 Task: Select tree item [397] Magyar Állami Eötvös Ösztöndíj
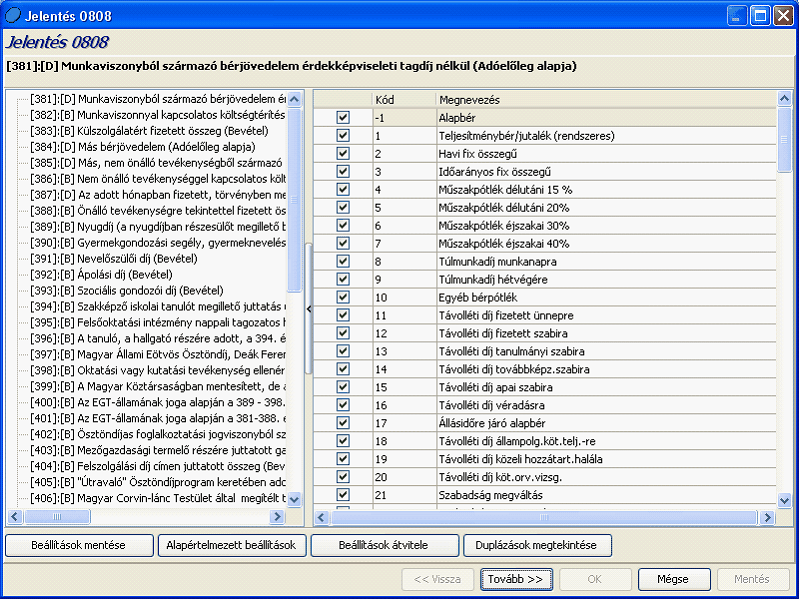coord(158,355)
